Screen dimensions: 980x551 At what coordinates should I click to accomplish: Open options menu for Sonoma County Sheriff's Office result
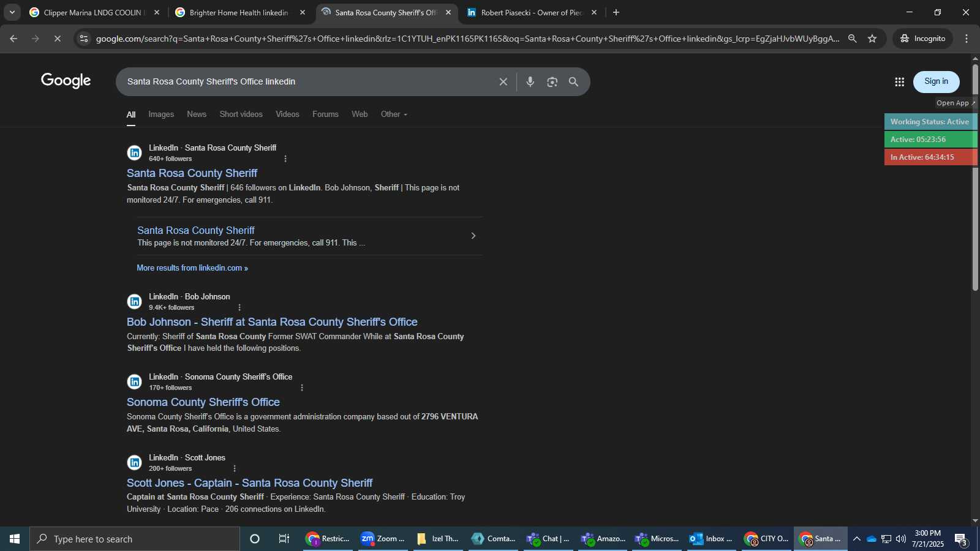(x=302, y=388)
